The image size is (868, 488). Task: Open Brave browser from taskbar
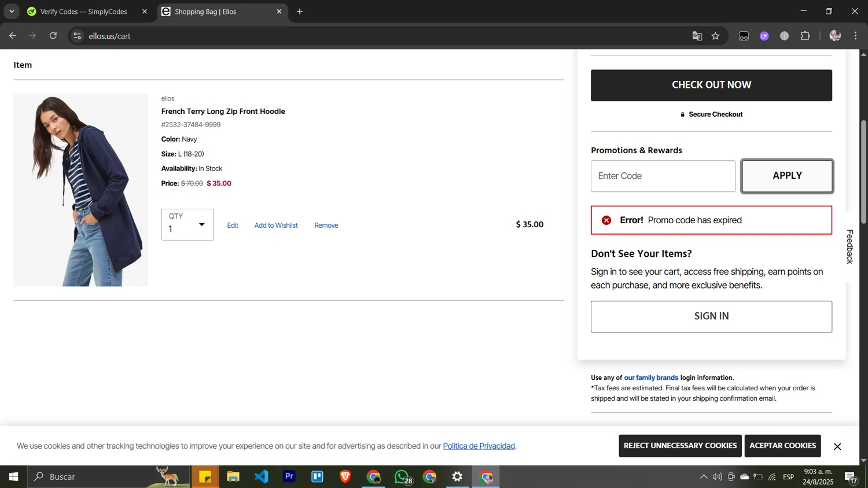345,477
